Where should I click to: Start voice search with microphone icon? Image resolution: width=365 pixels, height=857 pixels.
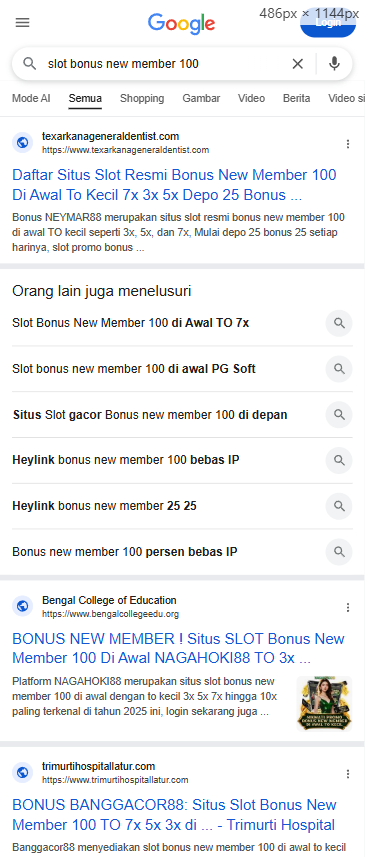pyautogui.click(x=334, y=64)
